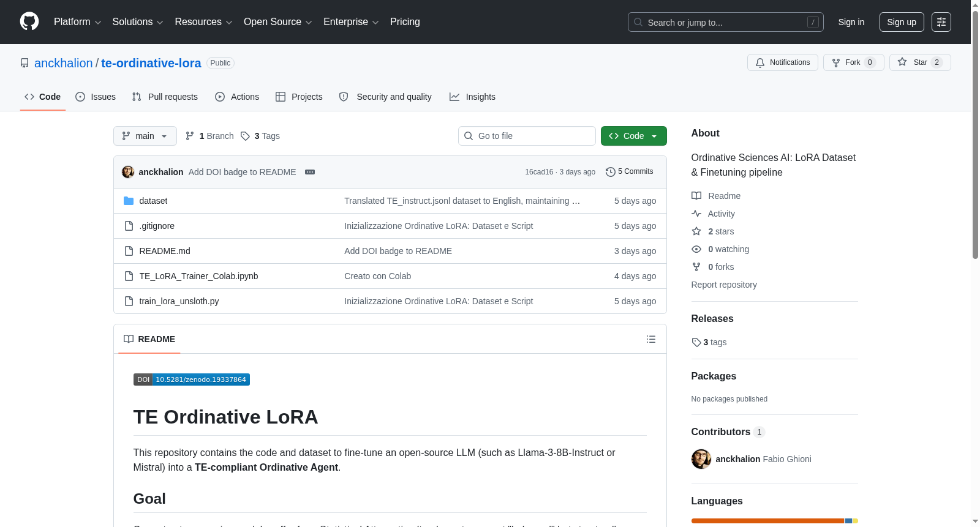Image resolution: width=980 pixels, height=527 pixels.
Task: Open the Projects tab
Action: [x=299, y=97]
